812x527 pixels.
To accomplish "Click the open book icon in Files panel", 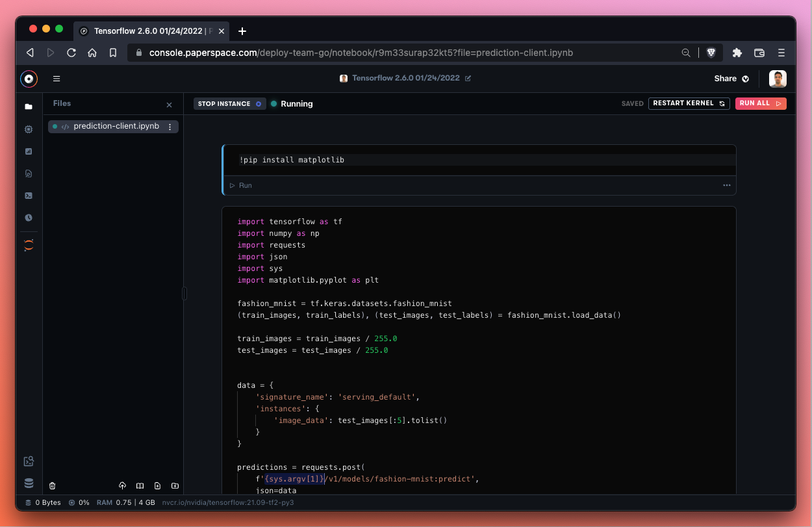I will tap(140, 485).
